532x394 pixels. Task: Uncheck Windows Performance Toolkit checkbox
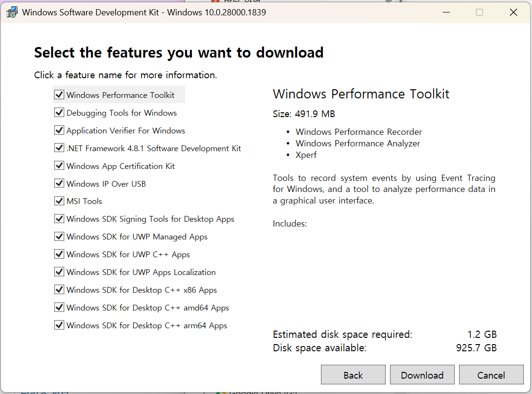(x=59, y=95)
